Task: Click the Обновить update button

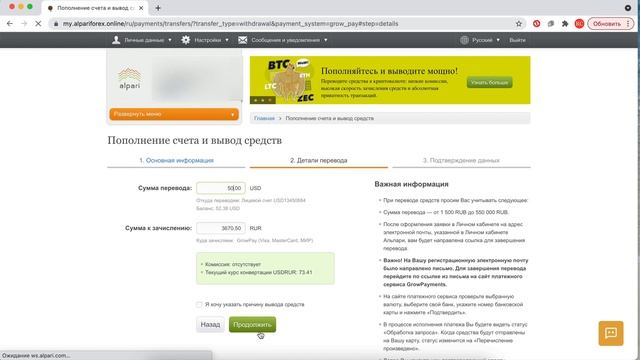Action: pyautogui.click(x=606, y=24)
